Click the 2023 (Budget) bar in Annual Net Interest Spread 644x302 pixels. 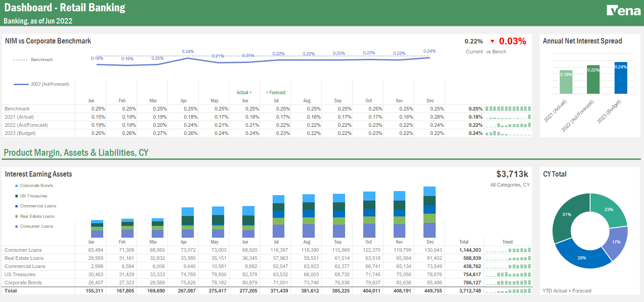point(621,77)
